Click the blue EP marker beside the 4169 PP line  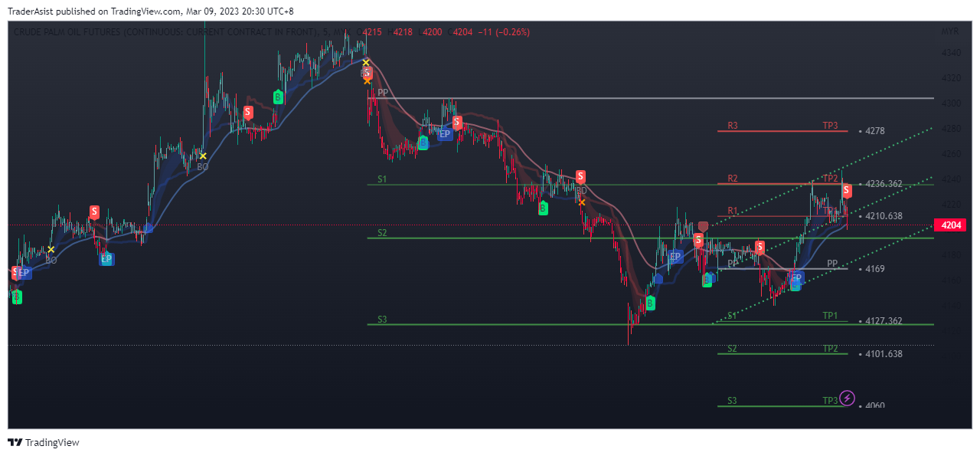point(795,277)
